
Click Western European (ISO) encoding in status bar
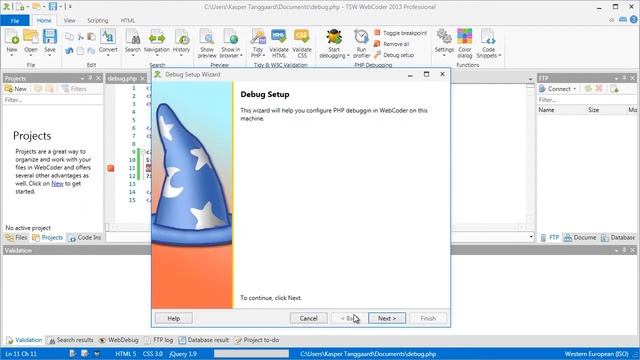[x=596, y=354]
